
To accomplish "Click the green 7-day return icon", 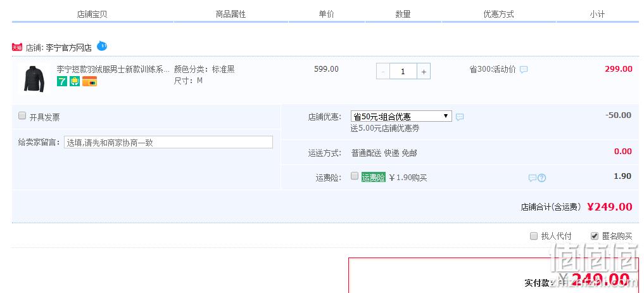I will click(61, 81).
